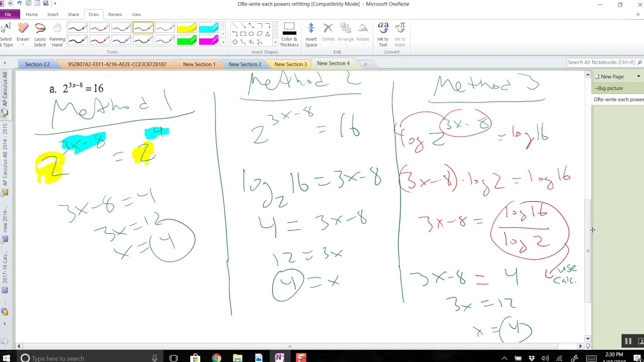Open Google Chrome from taskbar
The image size is (644, 362).
pyautogui.click(x=216, y=358)
